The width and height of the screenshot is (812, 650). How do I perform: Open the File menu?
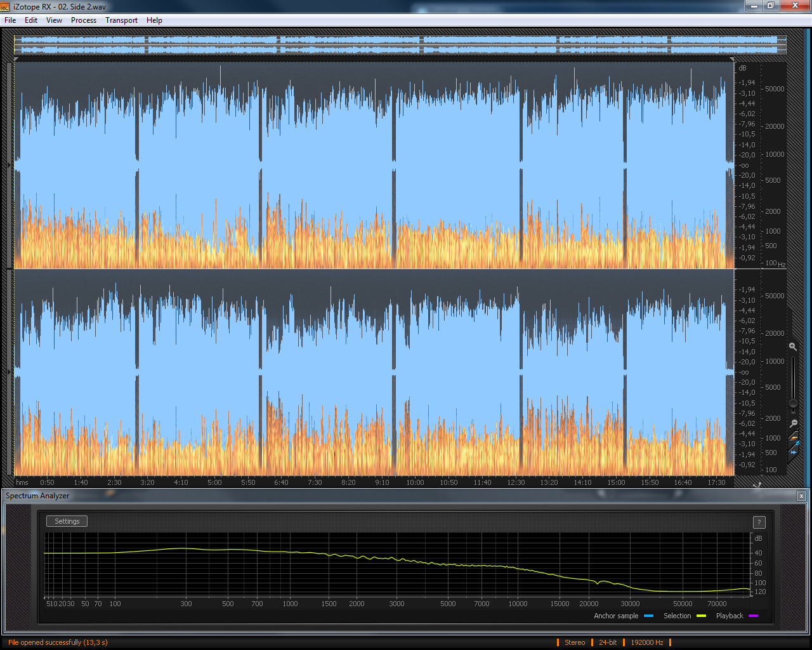pyautogui.click(x=10, y=20)
